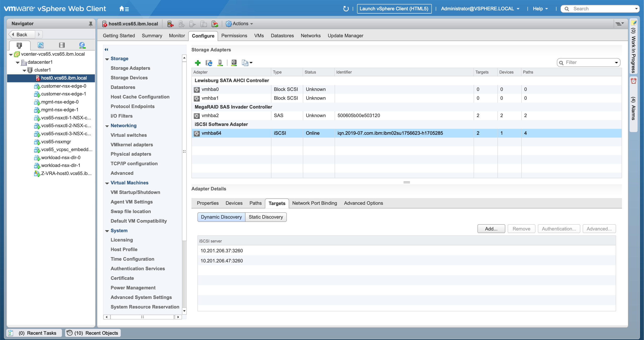
Task: Click the refresh icon in header
Action: pyautogui.click(x=346, y=9)
